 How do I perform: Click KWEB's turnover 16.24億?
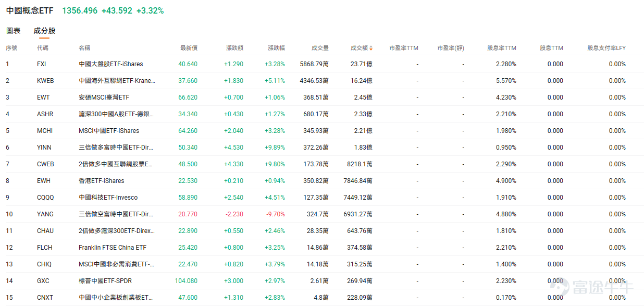click(x=362, y=81)
